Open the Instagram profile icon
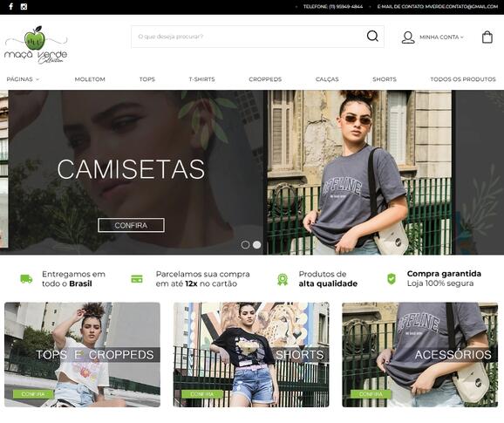 pos(24,6)
